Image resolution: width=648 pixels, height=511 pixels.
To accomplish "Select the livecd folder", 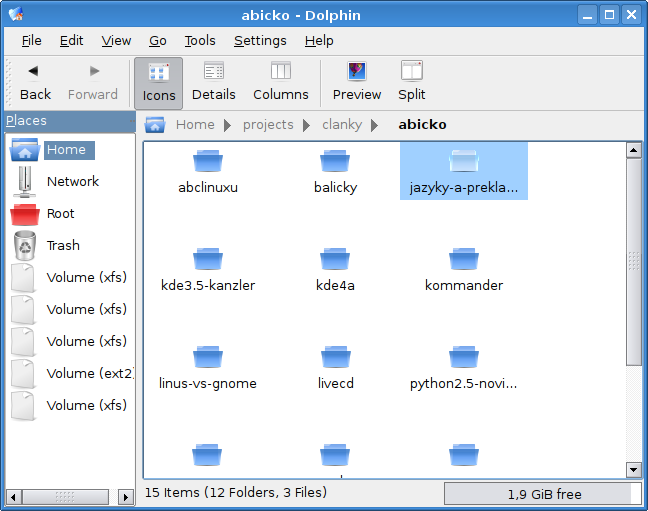I will click(x=336, y=368).
